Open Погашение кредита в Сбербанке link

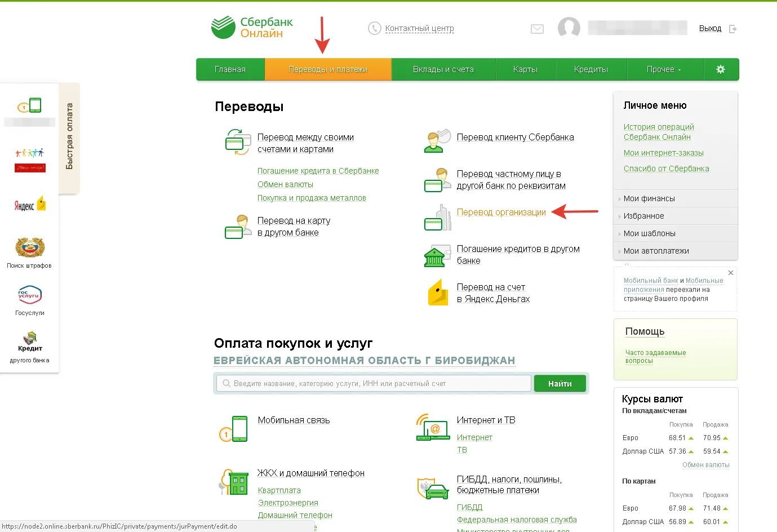pos(318,171)
